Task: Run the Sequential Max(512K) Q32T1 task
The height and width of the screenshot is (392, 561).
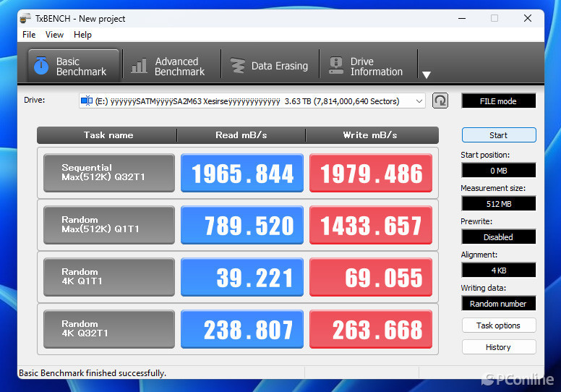Action: click(109, 173)
